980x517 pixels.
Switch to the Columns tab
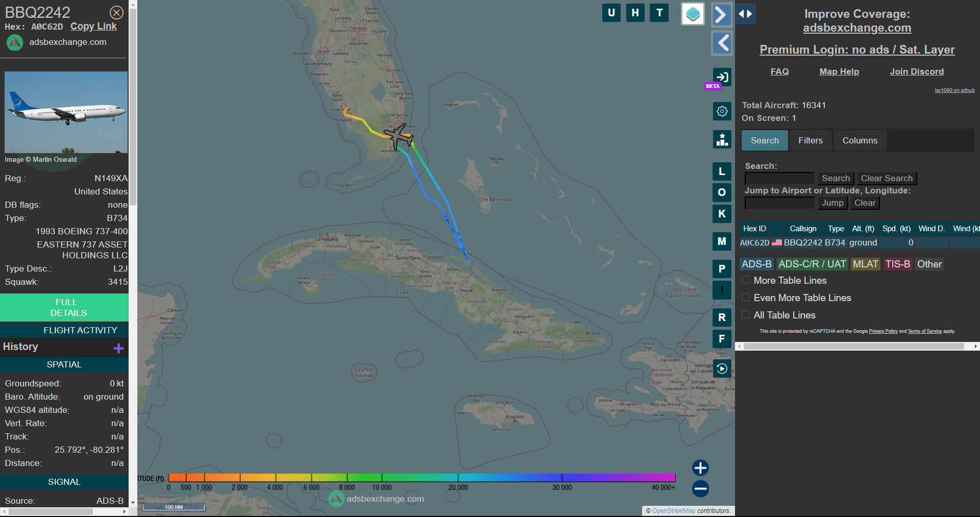coord(860,140)
